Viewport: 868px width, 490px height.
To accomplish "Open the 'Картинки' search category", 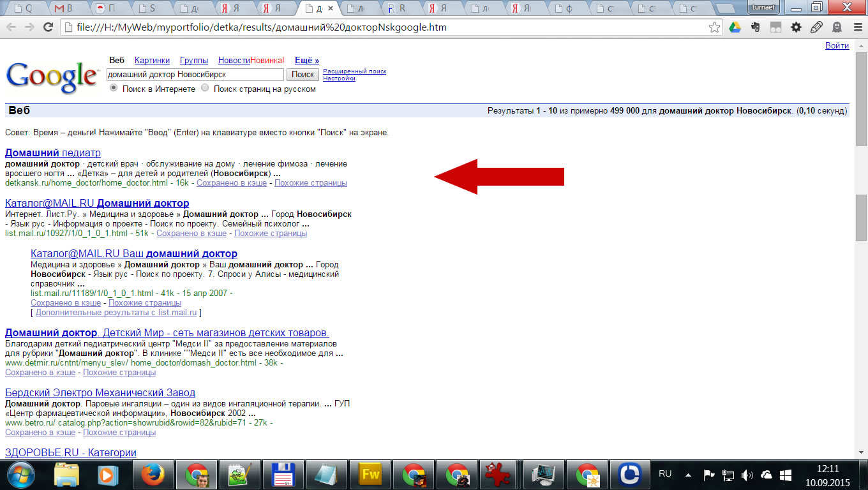I will [x=152, y=61].
